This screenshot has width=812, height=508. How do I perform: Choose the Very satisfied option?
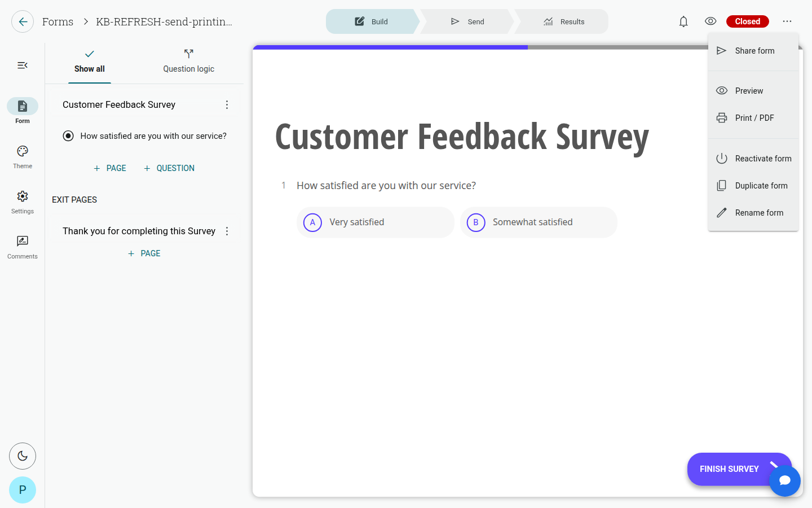pos(376,222)
